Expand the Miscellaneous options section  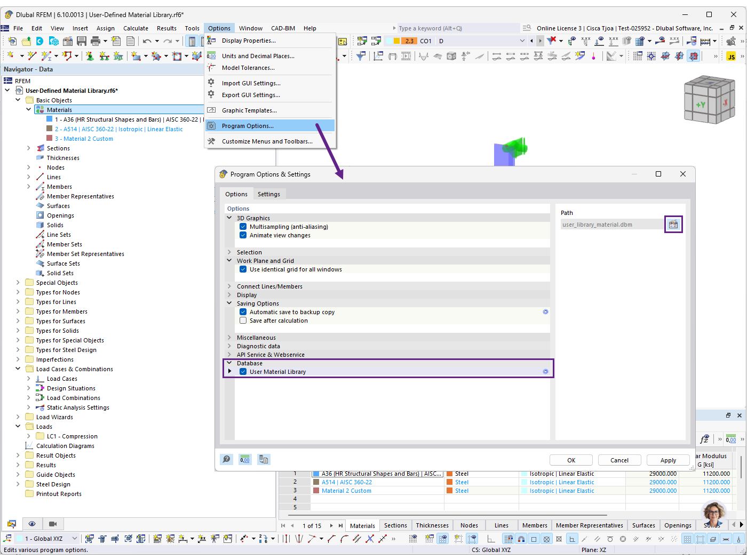pos(229,337)
